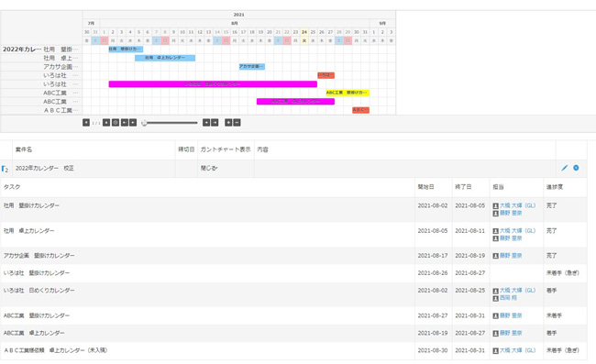The image size is (596, 364).
Task: Click the left-arrow button just right of the slider
Action: pyautogui.click(x=206, y=123)
